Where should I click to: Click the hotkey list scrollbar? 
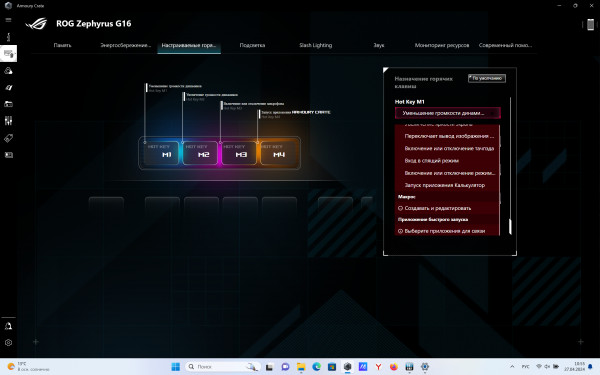(510, 227)
